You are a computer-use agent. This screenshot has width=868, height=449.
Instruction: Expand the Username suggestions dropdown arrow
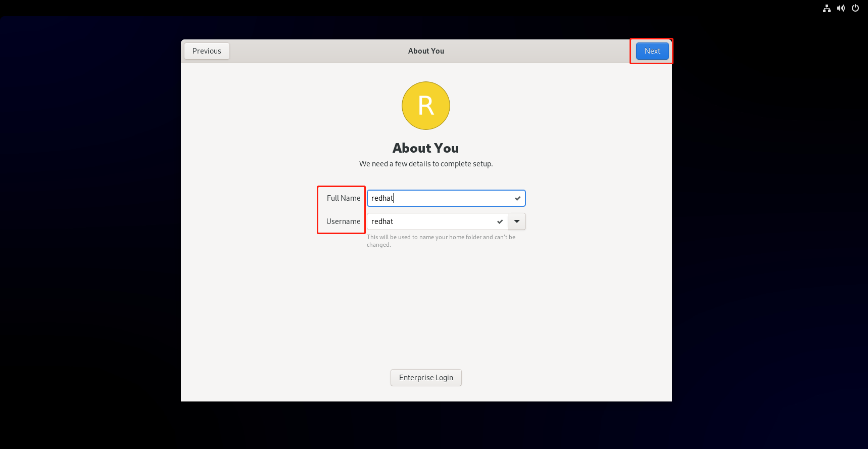[x=517, y=221]
